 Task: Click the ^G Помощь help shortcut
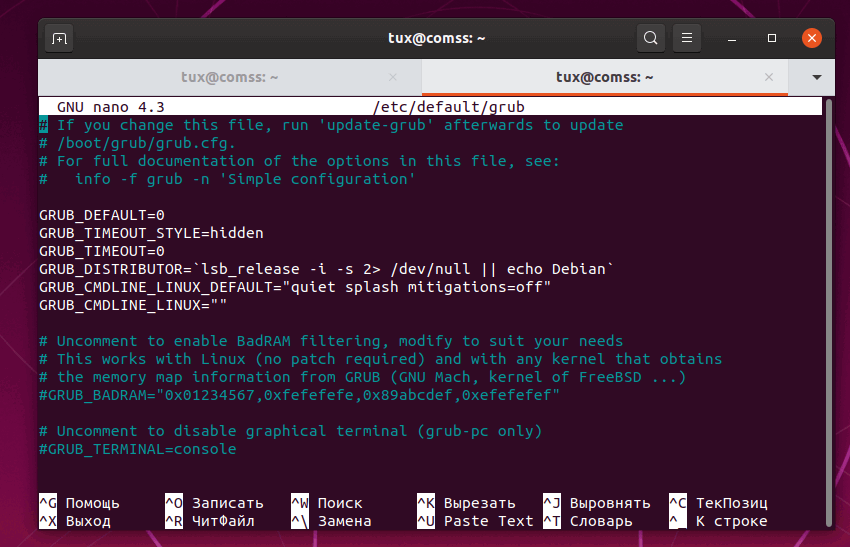pyautogui.click(x=80, y=503)
